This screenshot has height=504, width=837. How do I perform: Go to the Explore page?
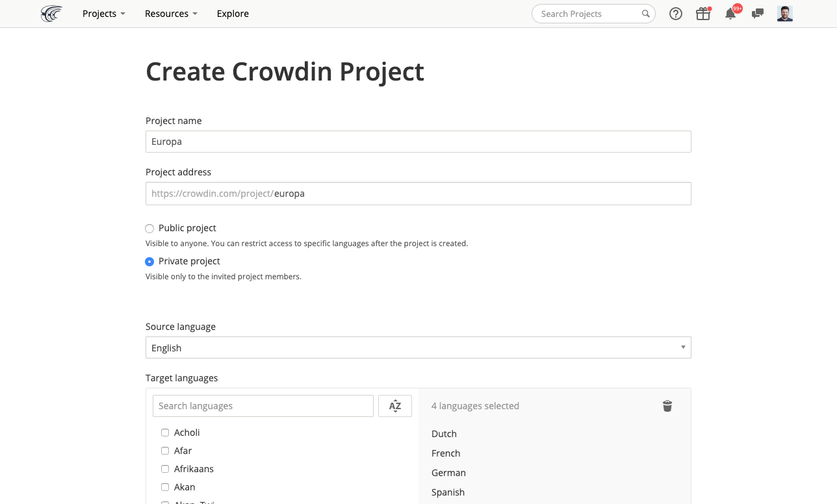[x=233, y=14]
